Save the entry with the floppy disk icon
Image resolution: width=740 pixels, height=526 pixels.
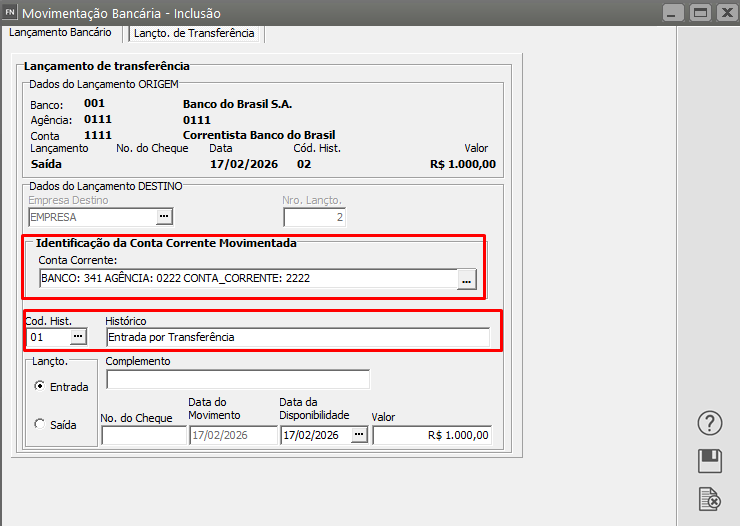708,461
